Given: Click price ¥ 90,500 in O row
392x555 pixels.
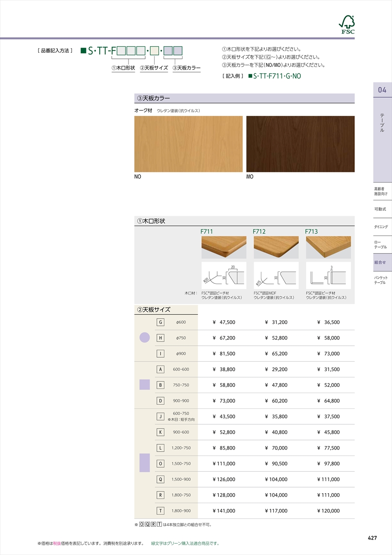Looking at the screenshot, I should 276,464.
